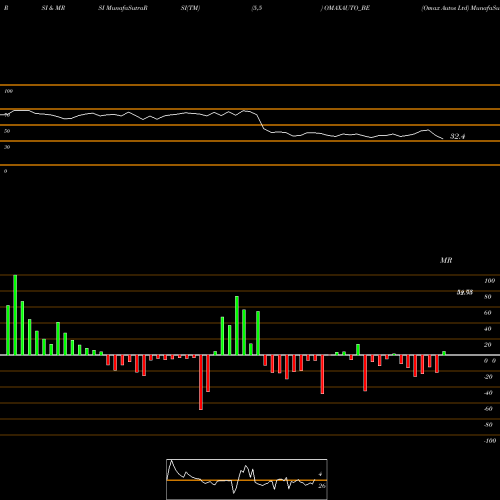Click the '(5,5' parameter text
Screen dimensions: 500x500
coord(257,8)
